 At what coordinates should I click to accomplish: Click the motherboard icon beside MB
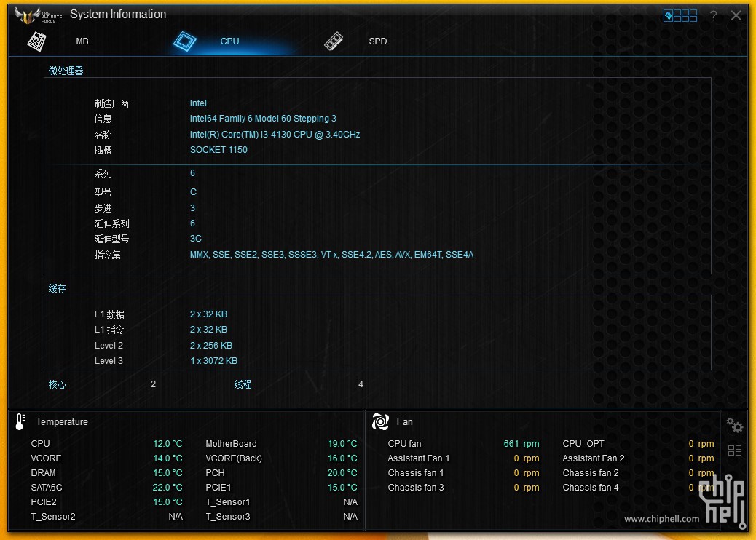click(x=36, y=41)
